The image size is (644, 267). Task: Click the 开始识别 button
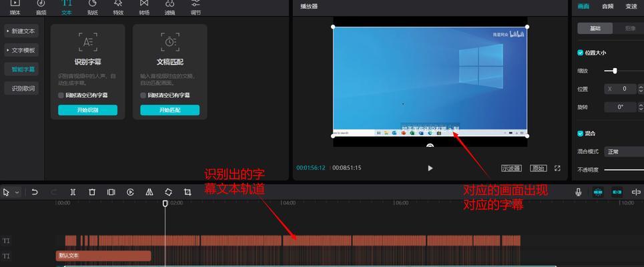(87, 110)
